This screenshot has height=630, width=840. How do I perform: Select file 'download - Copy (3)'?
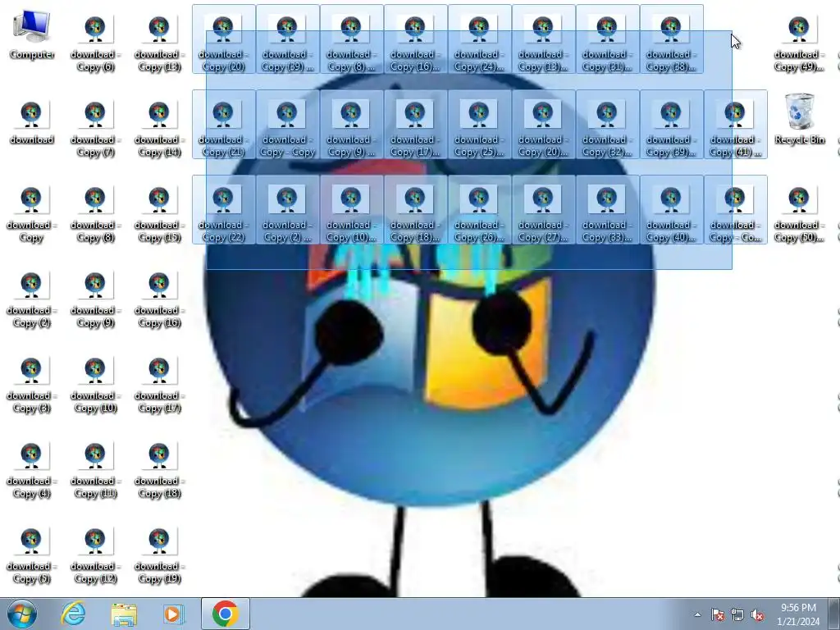click(32, 386)
